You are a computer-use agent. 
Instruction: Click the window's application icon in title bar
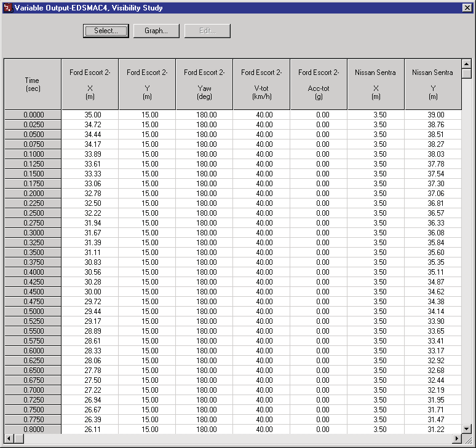click(x=7, y=8)
